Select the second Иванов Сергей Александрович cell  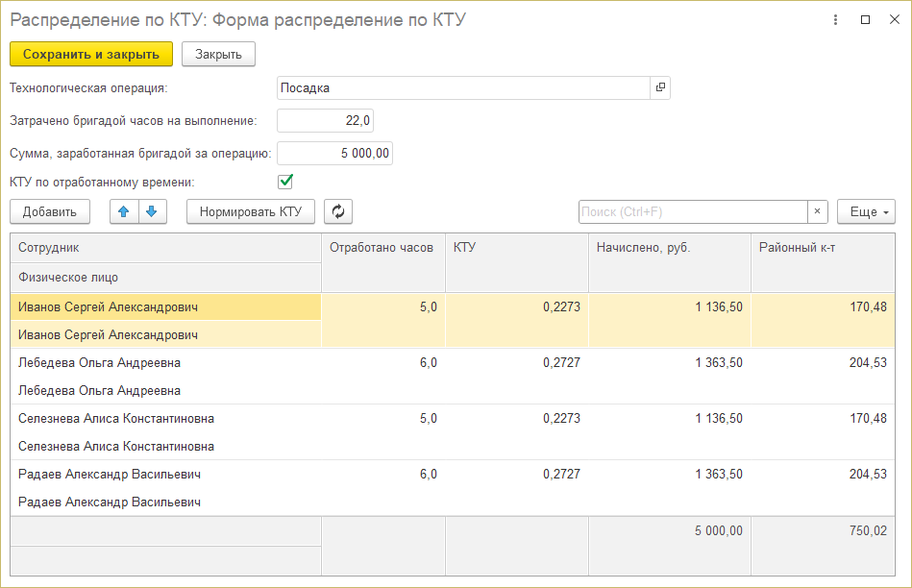click(165, 334)
